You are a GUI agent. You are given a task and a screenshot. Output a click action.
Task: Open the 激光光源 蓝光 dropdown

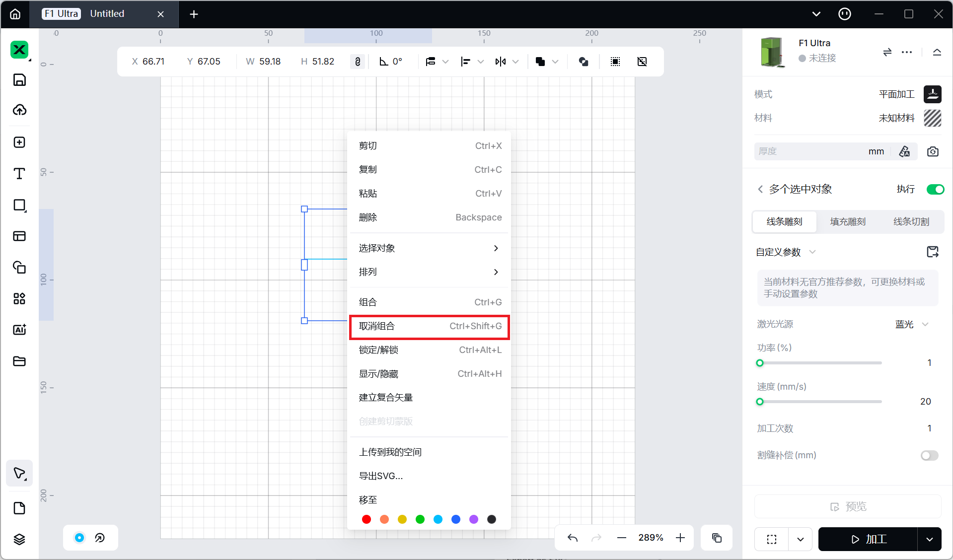(x=912, y=324)
